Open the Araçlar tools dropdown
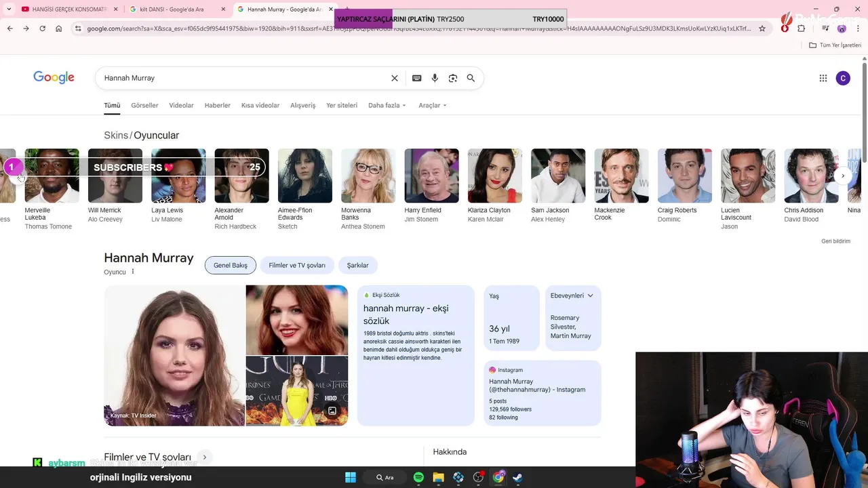The image size is (868, 488). coord(433,105)
